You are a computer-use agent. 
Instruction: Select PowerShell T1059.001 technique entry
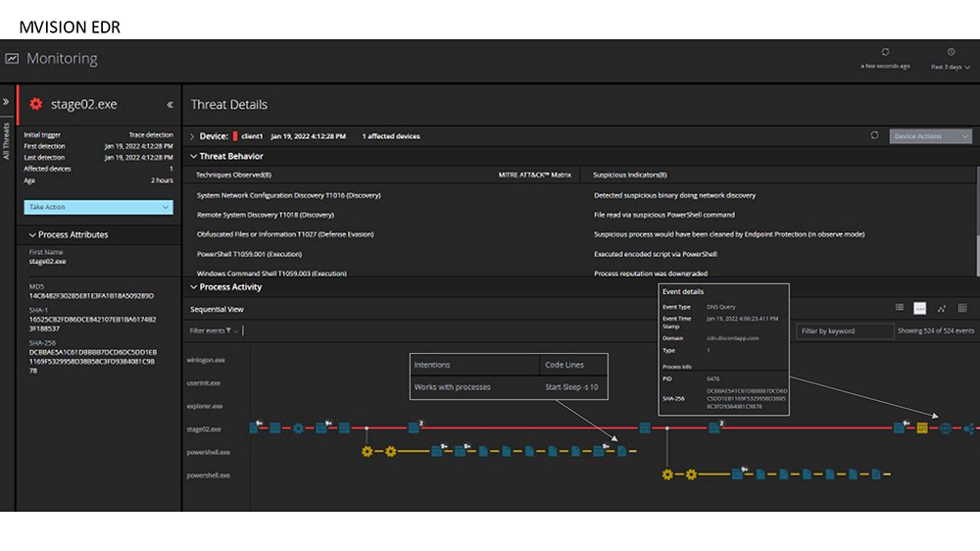tap(252, 254)
